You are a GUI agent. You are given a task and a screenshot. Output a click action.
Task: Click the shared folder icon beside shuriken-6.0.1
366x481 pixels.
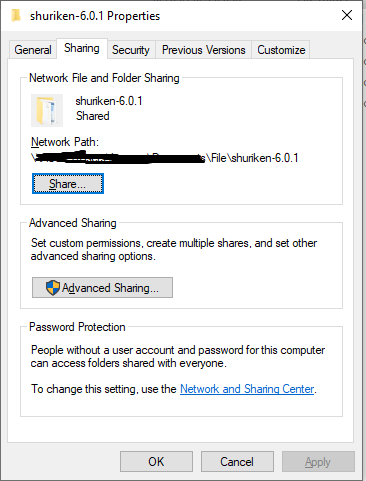click(47, 110)
